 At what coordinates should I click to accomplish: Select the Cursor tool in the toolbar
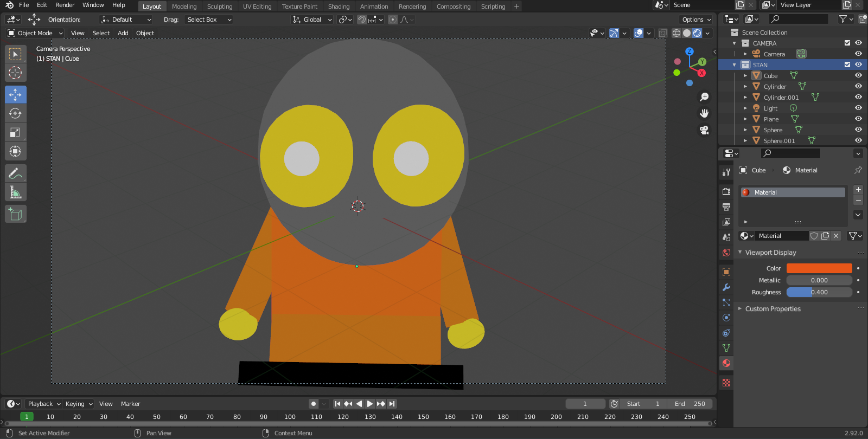pyautogui.click(x=15, y=73)
